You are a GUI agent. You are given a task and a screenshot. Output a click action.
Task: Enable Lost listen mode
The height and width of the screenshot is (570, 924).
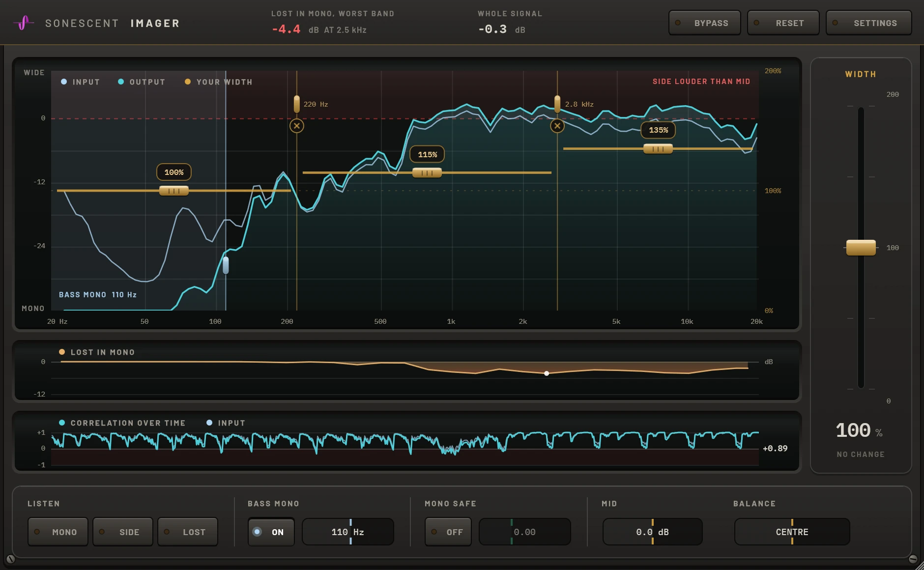(187, 532)
